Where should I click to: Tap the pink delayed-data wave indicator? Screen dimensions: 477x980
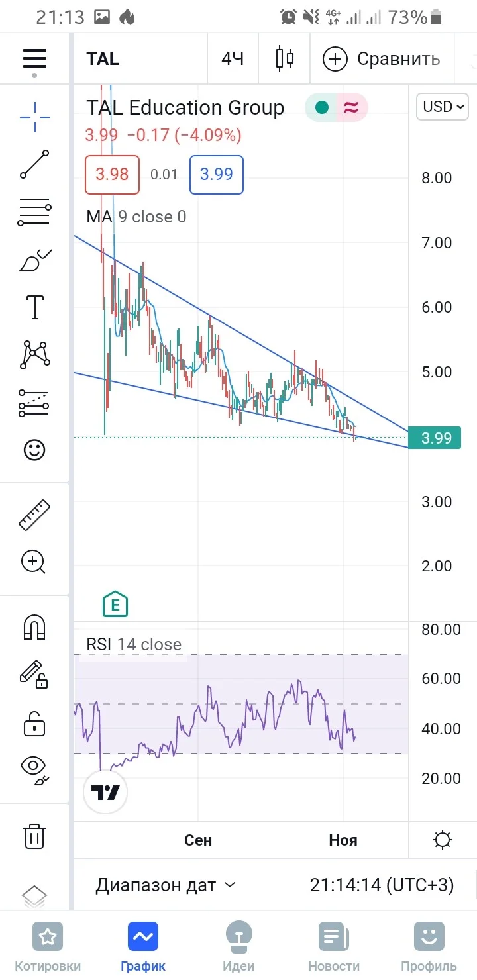point(352,107)
